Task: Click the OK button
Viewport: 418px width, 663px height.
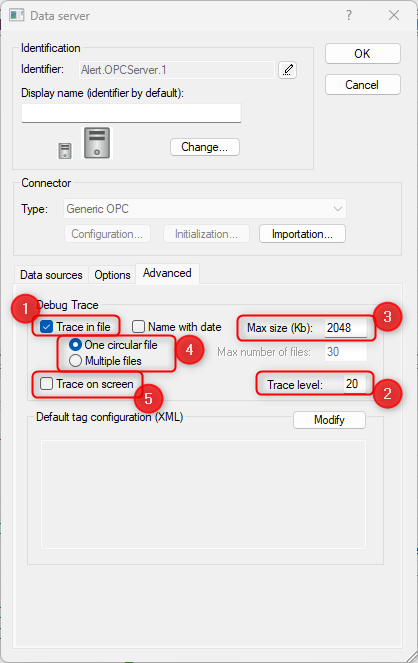Action: [x=363, y=54]
